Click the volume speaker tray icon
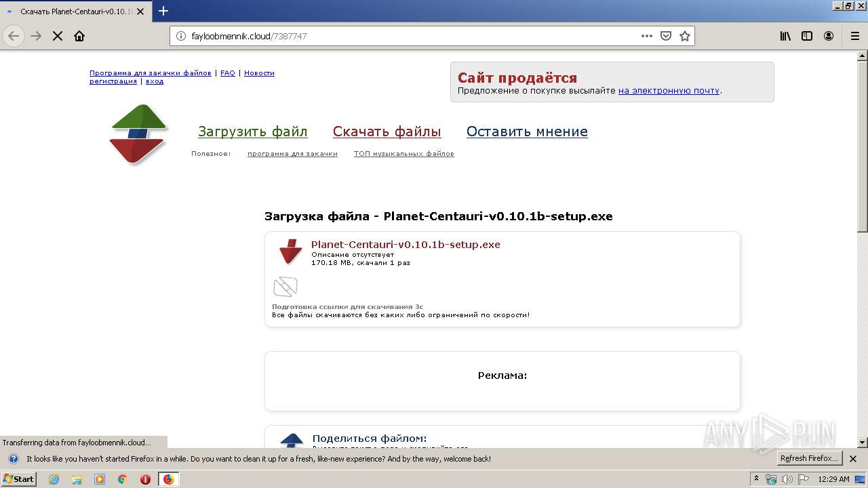 pyautogui.click(x=787, y=479)
